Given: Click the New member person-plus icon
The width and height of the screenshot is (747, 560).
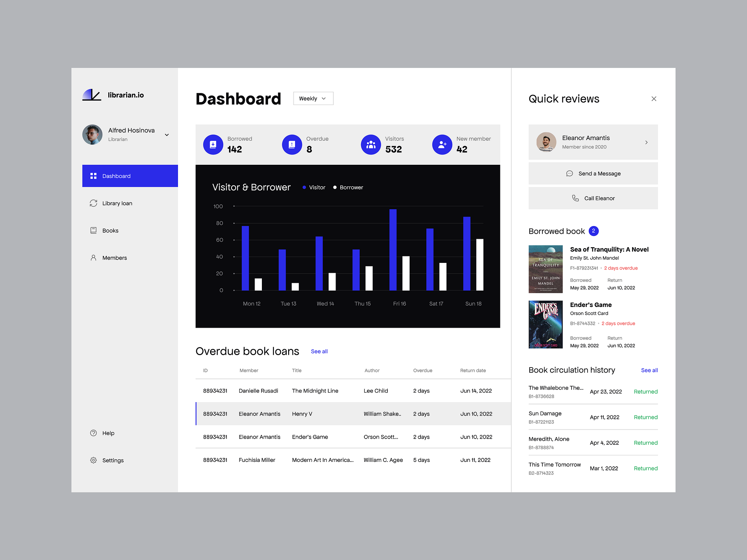Looking at the screenshot, I should 442,144.
